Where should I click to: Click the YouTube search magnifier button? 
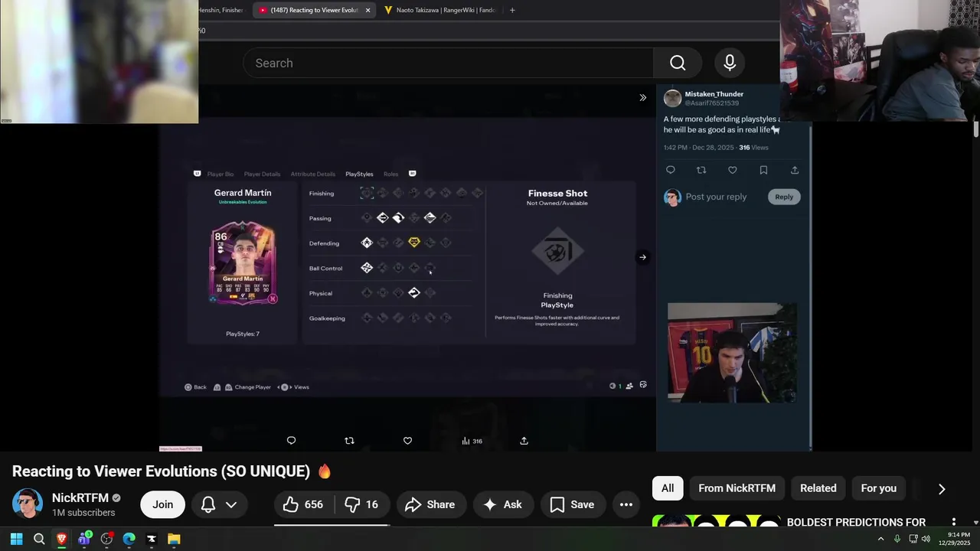[x=678, y=63]
